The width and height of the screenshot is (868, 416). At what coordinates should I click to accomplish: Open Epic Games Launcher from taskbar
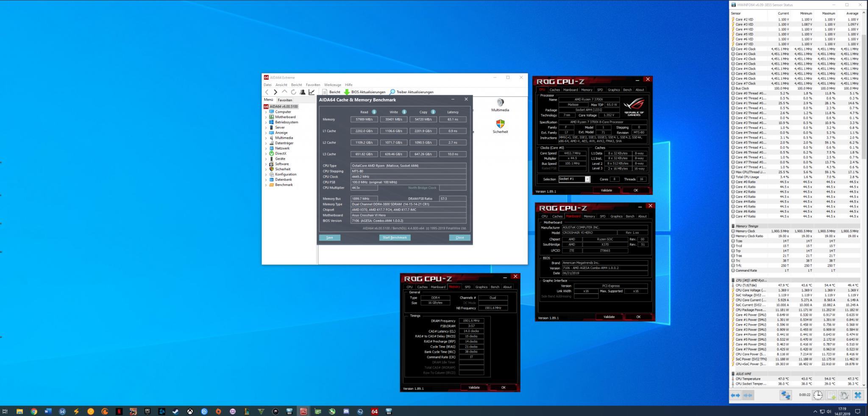[147, 411]
